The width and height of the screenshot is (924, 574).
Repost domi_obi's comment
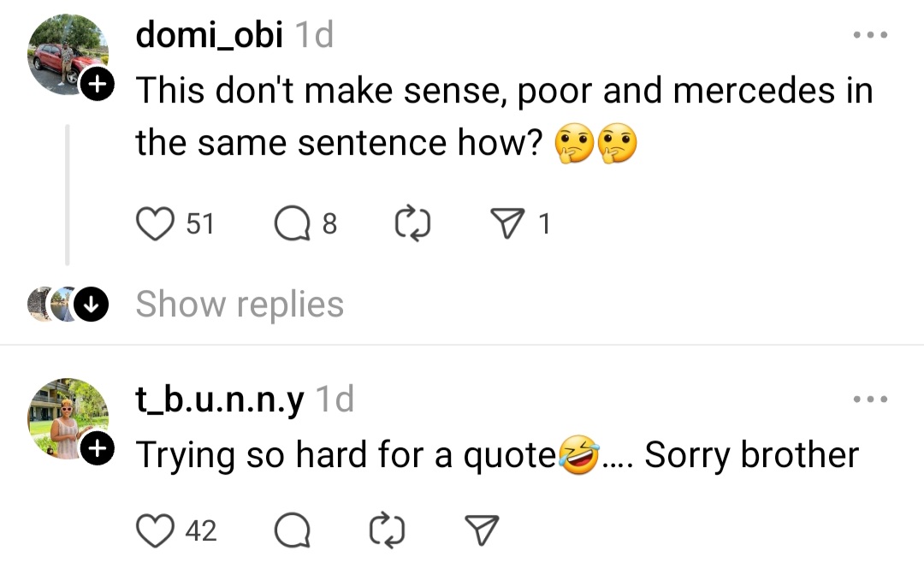tap(413, 224)
